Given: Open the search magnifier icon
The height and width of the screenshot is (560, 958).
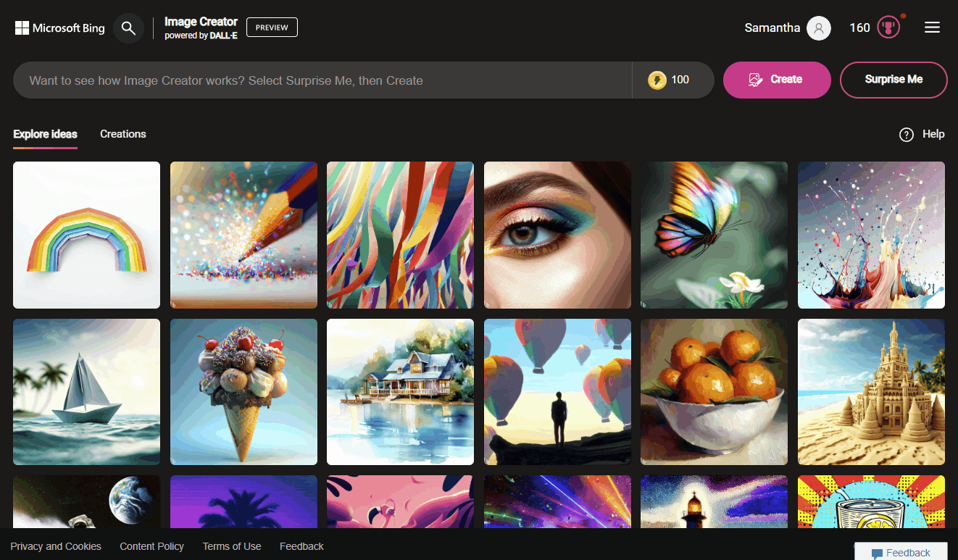Looking at the screenshot, I should click(x=128, y=28).
